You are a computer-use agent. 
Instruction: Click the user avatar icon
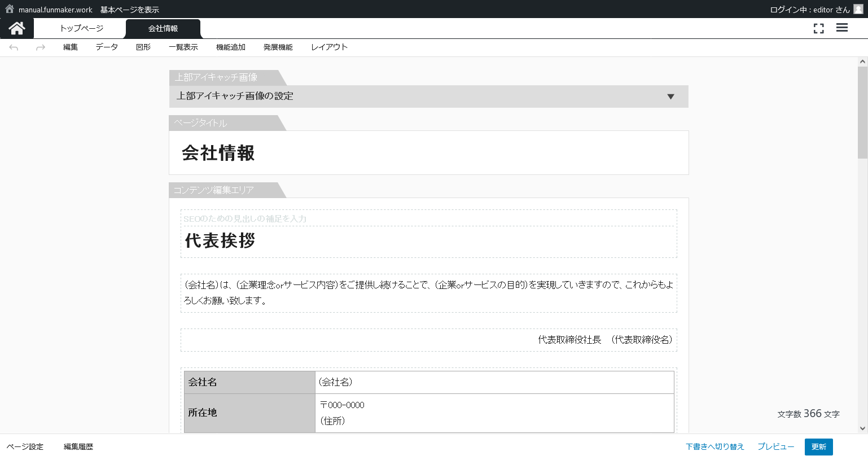tap(858, 9)
